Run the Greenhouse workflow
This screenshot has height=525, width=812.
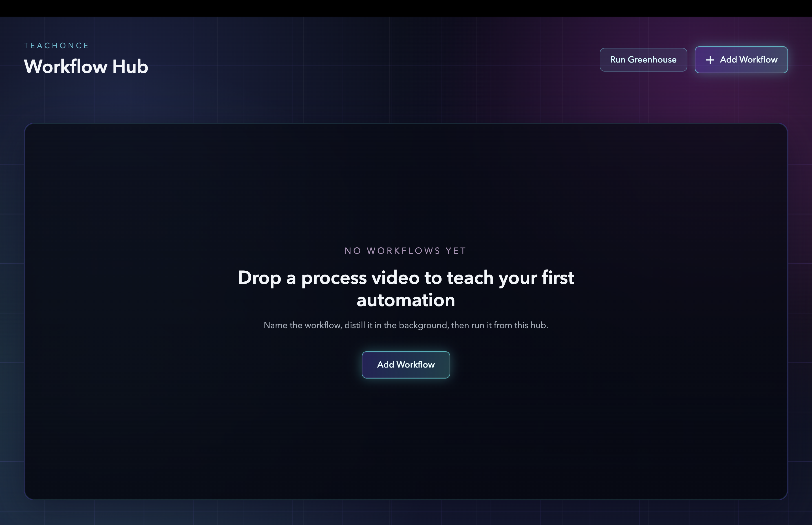point(643,60)
